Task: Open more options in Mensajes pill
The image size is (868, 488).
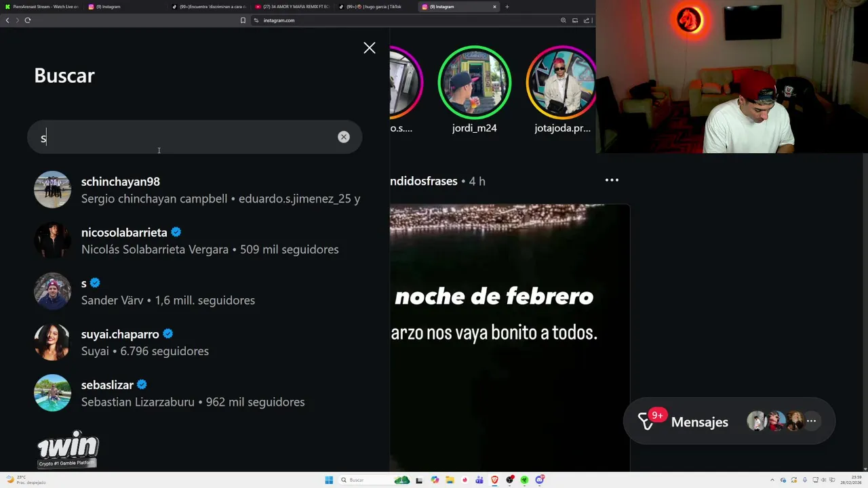Action: coord(811,421)
